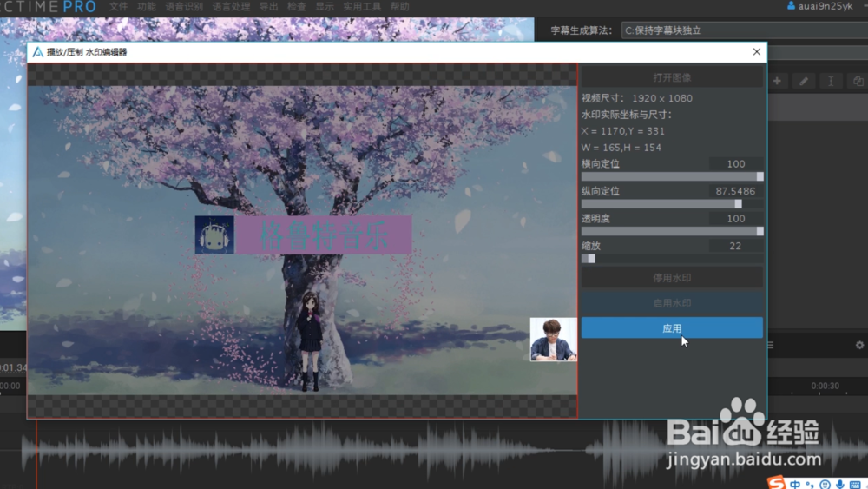868x489 pixels.
Task: Click the Sogou input method logo
Action: [x=776, y=482]
